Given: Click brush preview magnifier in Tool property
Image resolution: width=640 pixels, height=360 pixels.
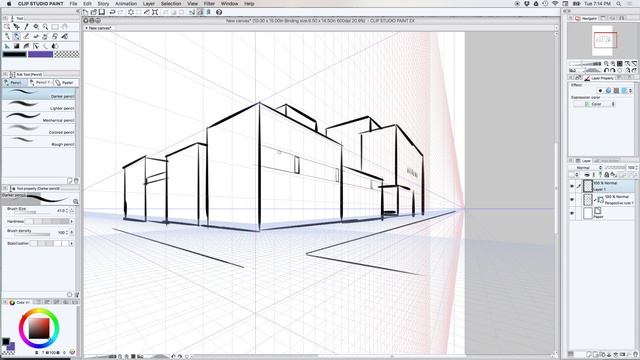Looking at the screenshot, I should 76,201.
